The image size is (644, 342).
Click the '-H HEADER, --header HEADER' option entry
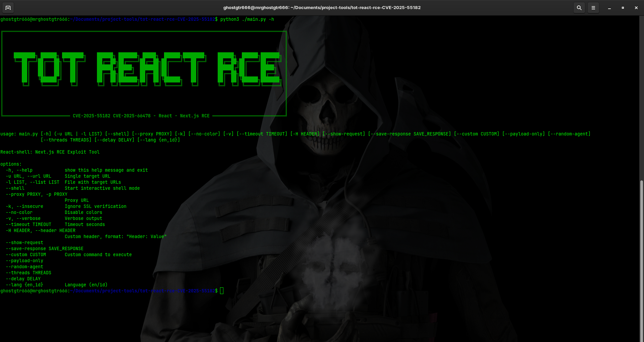pos(41,231)
